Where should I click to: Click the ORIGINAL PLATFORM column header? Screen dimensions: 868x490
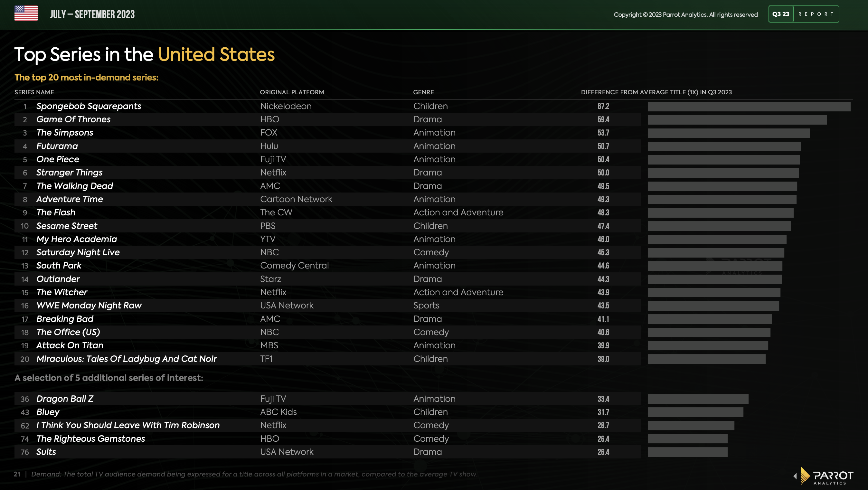pyautogui.click(x=292, y=92)
